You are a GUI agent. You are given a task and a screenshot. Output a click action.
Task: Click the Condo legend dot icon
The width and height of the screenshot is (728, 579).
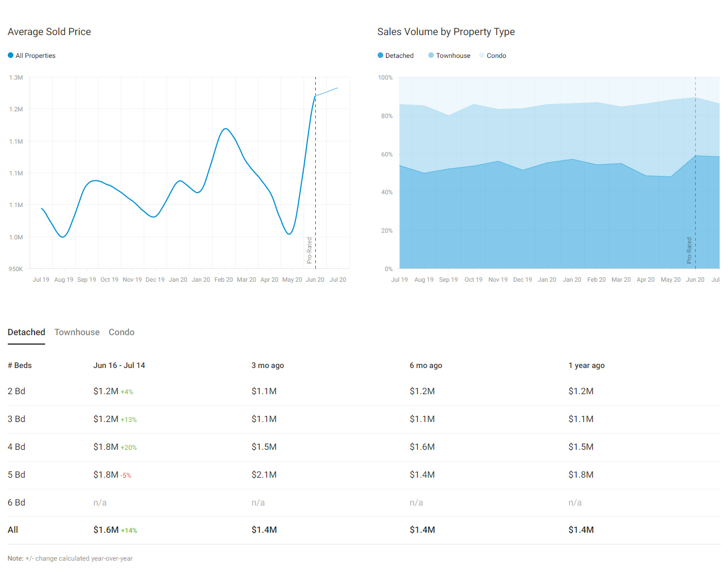[481, 55]
